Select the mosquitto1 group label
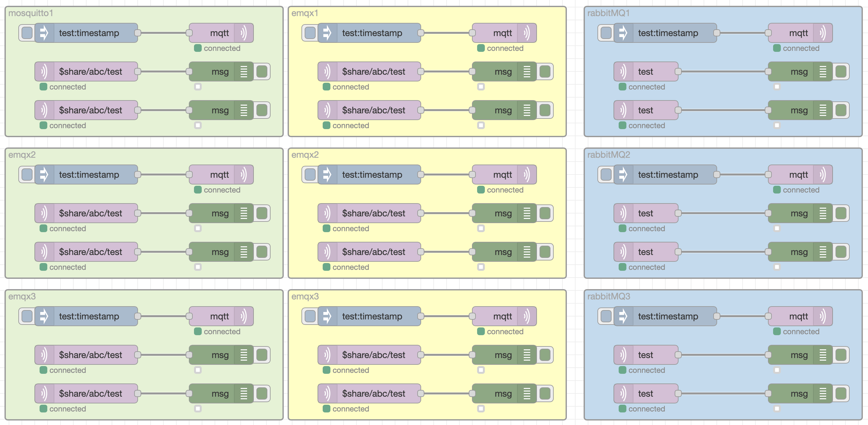The width and height of the screenshot is (868, 425). click(x=31, y=13)
